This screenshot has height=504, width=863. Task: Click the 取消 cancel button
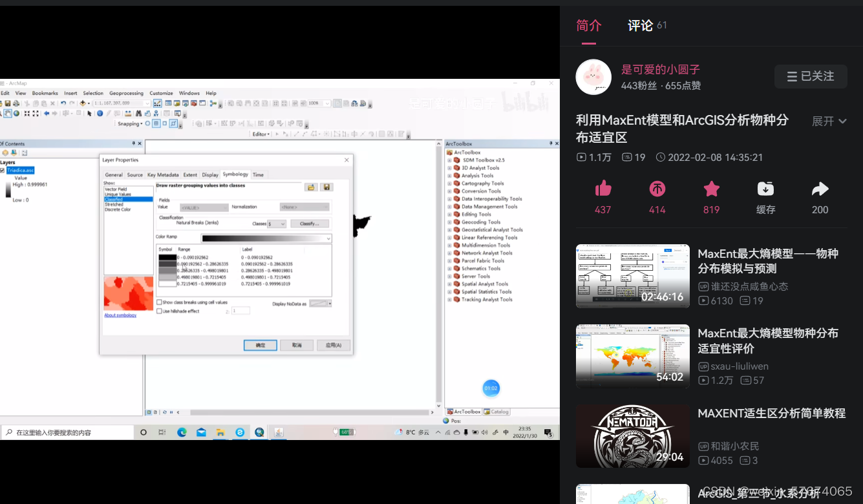[x=297, y=345]
